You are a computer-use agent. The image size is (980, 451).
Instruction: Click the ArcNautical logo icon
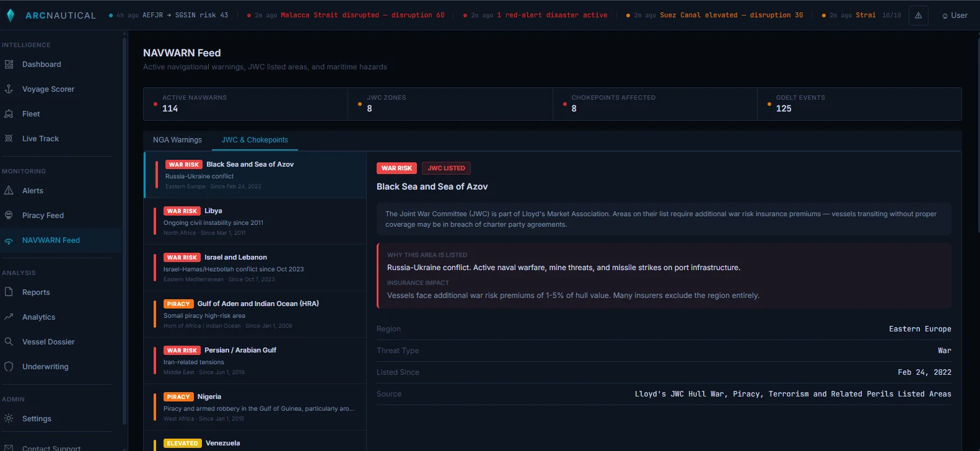11,15
